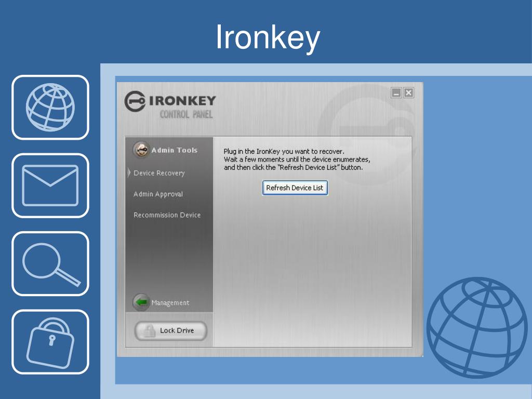Open the Admin Approval section

coord(158,194)
